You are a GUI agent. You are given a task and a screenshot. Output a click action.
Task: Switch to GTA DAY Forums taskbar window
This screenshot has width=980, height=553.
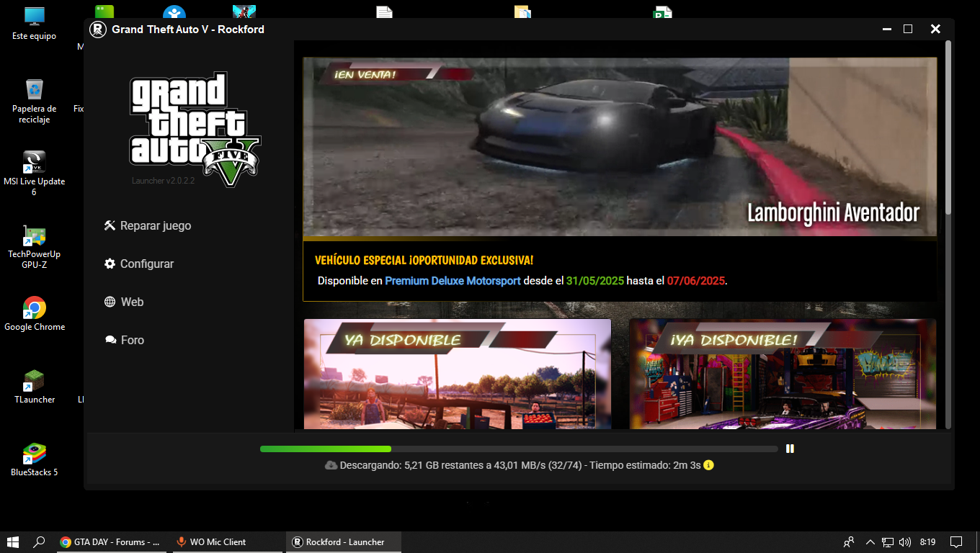112,542
